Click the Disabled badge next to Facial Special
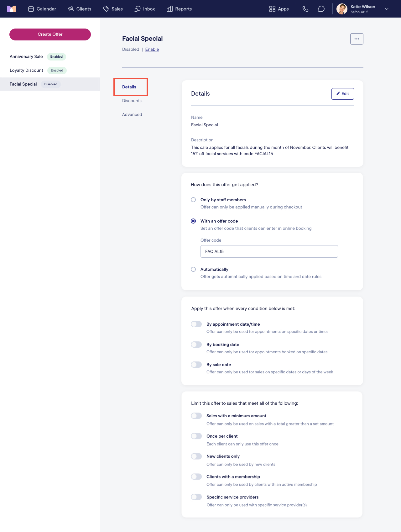The width and height of the screenshot is (401, 532). 51,84
